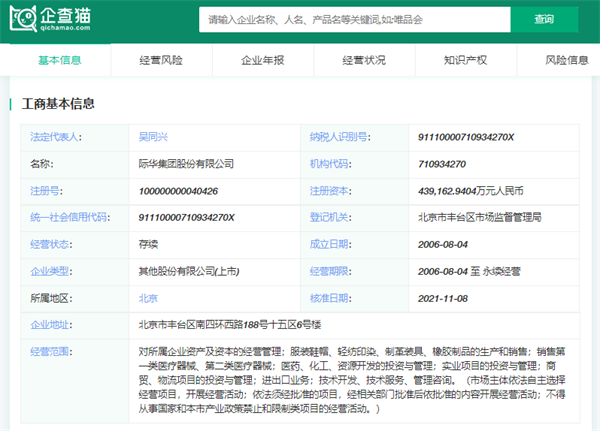Click the 机构代码 label
600x431 pixels.
[x=331, y=164]
